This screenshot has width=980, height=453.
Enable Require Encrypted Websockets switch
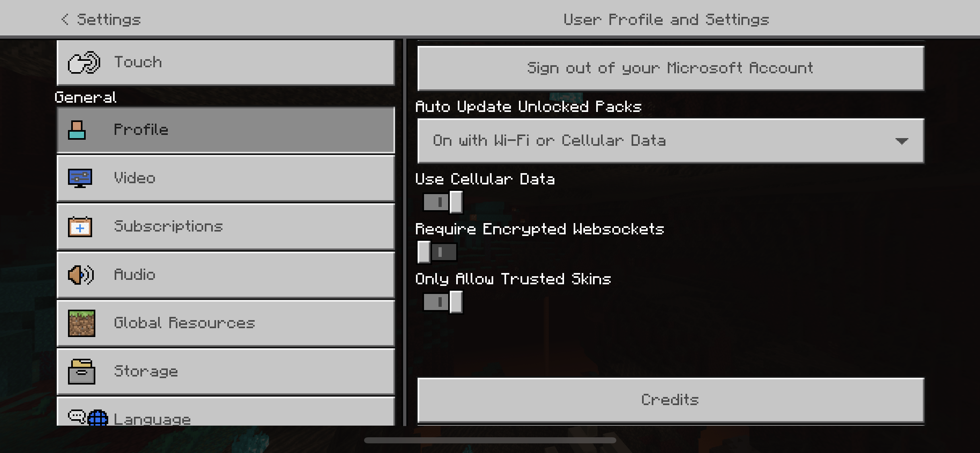tap(437, 252)
